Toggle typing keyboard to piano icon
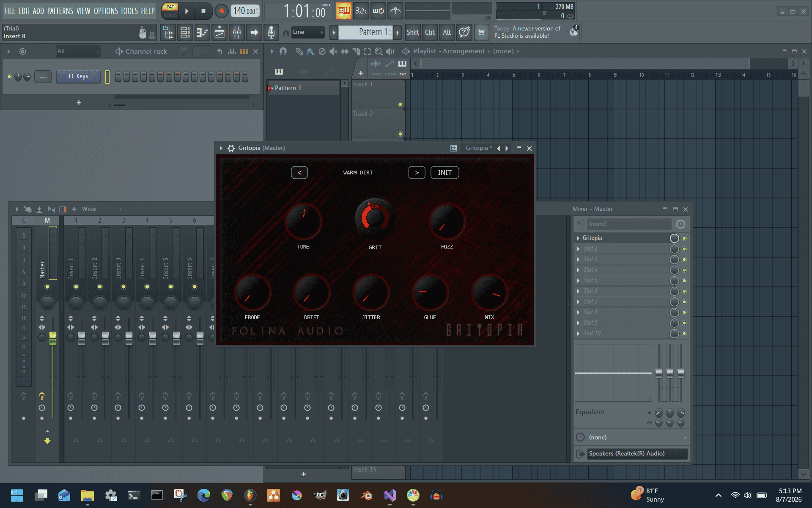Screen dimensions: 812x508 (343, 11)
